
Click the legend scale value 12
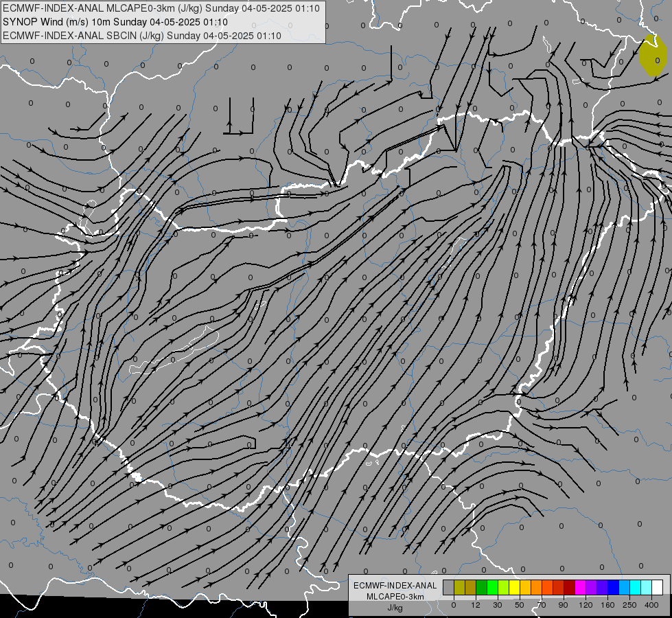pos(476,605)
